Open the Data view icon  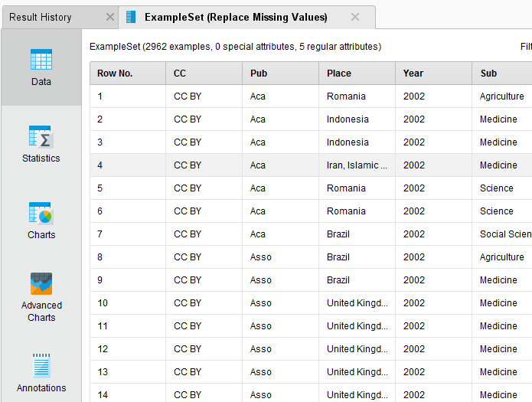click(x=41, y=60)
